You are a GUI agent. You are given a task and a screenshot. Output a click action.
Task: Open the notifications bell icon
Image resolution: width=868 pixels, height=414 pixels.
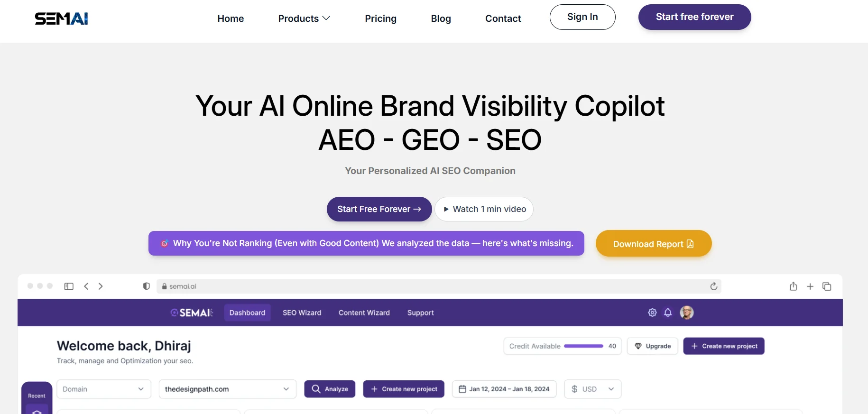(x=668, y=313)
